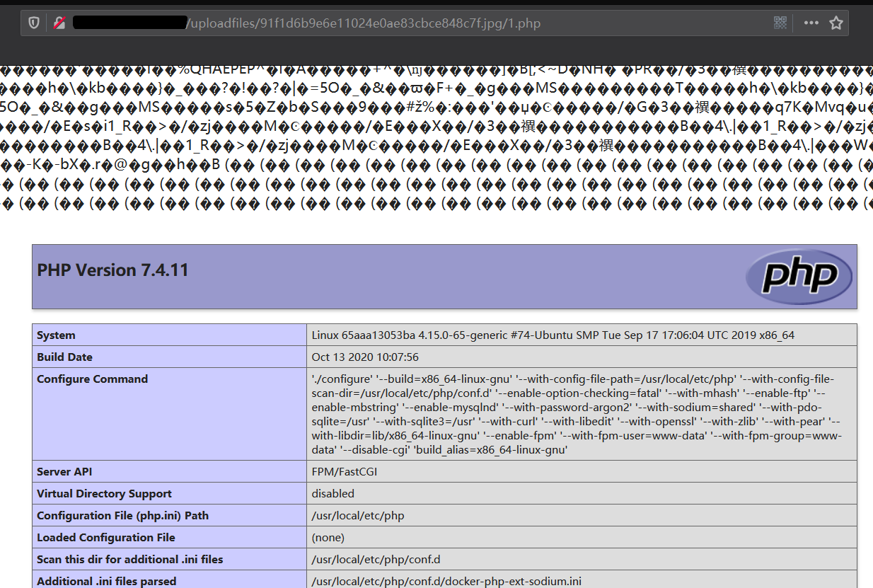
Task: Click the PHP logo in the header
Action: click(799, 277)
